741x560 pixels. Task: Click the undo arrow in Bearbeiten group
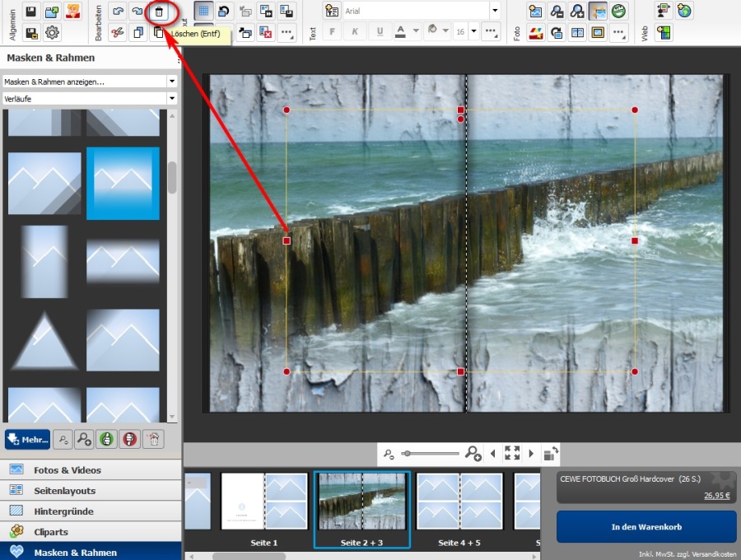[x=118, y=12]
